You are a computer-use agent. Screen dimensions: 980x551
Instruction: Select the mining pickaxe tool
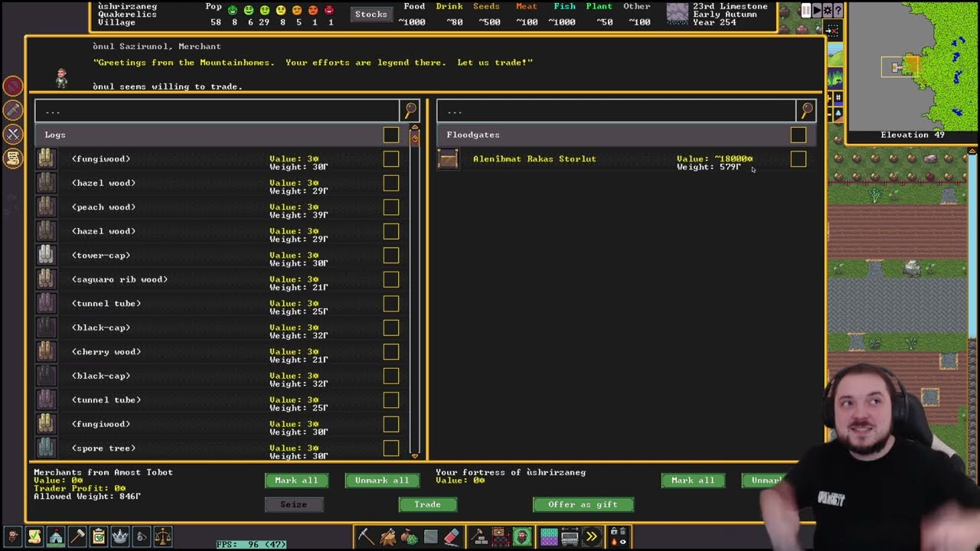365,536
